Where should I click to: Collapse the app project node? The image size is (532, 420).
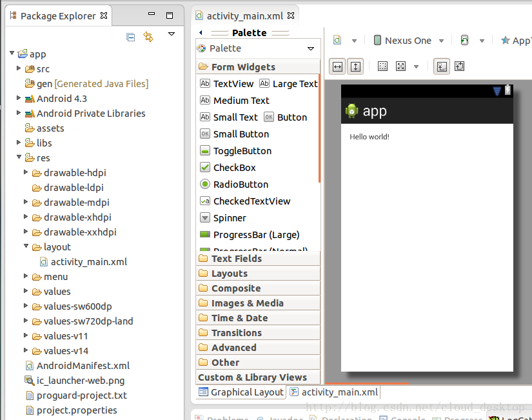12,53
